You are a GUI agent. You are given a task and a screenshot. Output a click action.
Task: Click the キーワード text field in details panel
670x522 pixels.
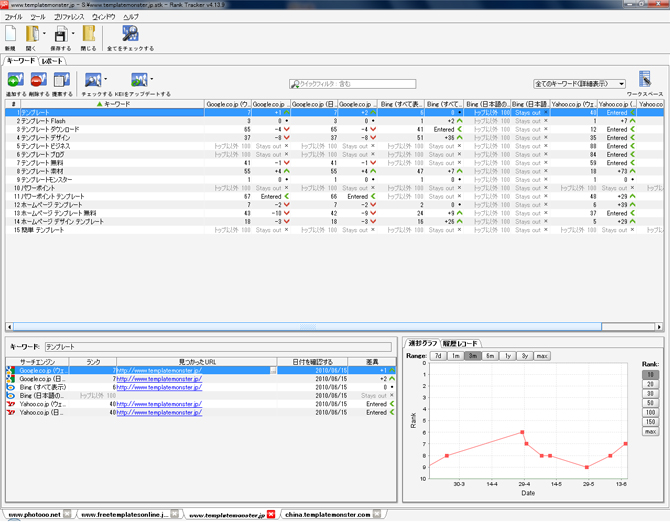tap(218, 346)
